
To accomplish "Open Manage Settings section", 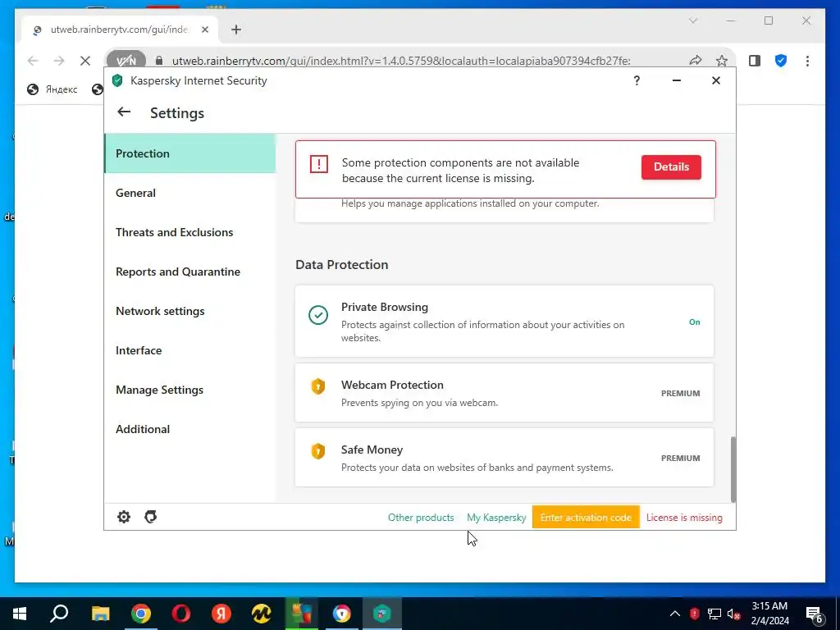I will click(189, 390).
